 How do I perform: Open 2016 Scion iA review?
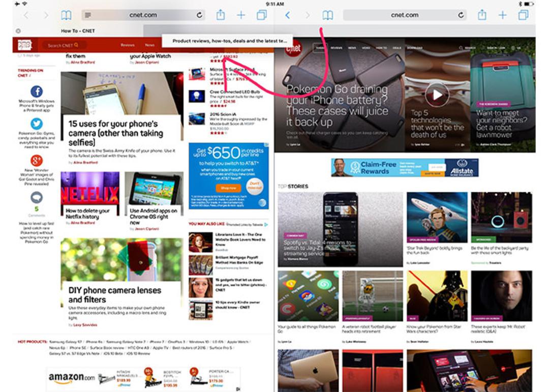(223, 114)
